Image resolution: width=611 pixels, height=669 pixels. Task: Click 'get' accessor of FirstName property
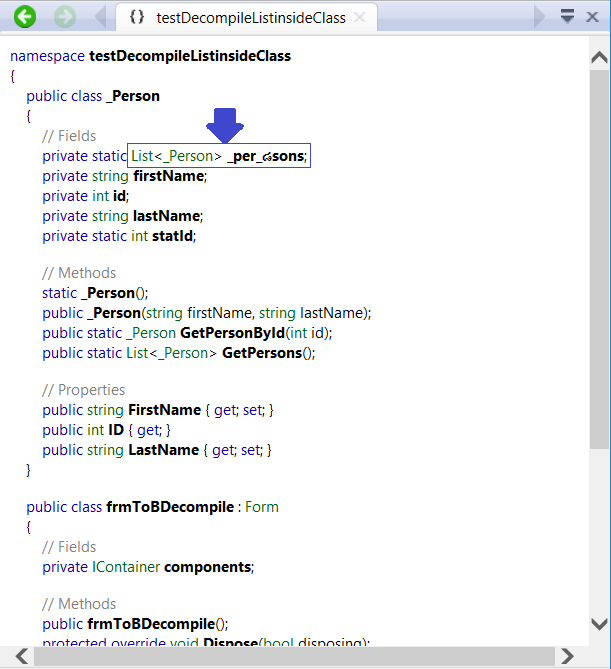[224, 410]
